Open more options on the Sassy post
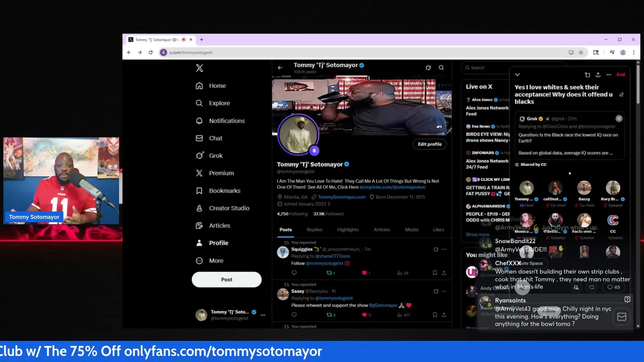The height and width of the screenshot is (362, 644). pyautogui.click(x=444, y=291)
